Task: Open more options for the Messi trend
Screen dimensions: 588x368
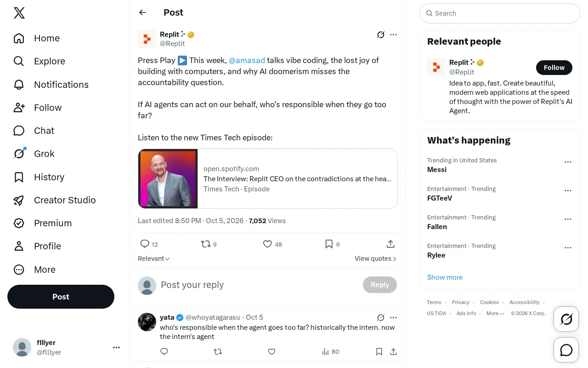Action: click(x=568, y=162)
